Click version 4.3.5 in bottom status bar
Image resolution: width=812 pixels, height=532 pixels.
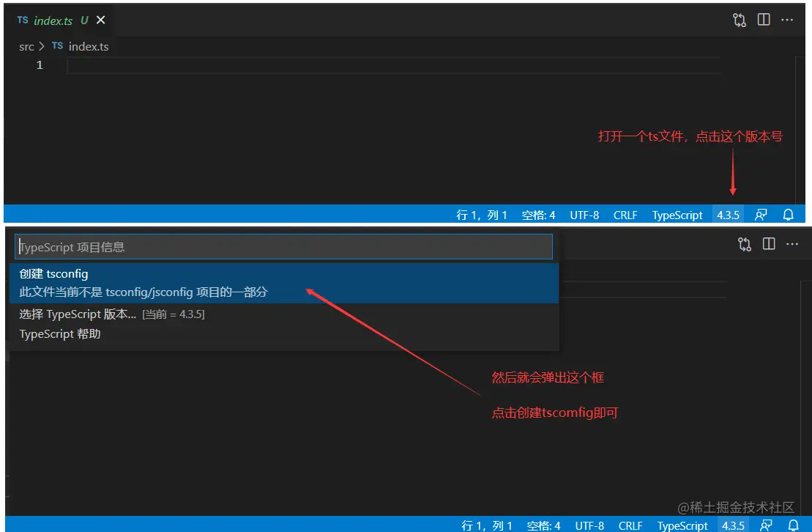(x=733, y=525)
